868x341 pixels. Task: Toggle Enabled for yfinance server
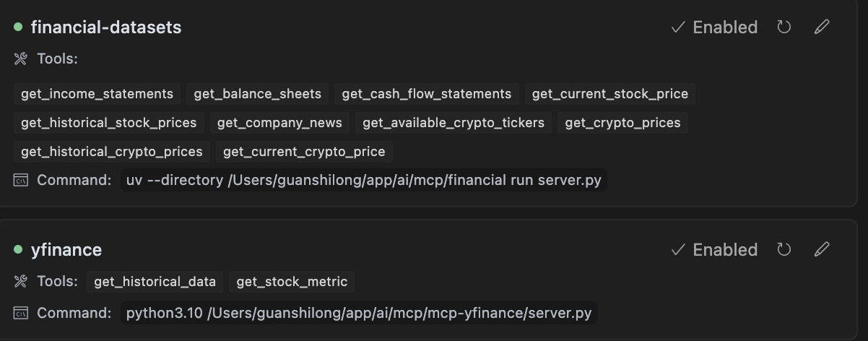tap(714, 250)
